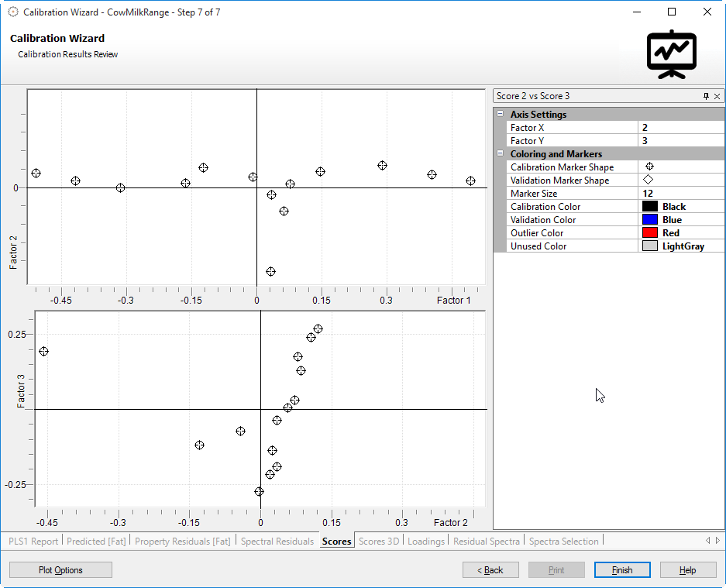
Task: Switch to the Loadings tab
Action: point(425,542)
